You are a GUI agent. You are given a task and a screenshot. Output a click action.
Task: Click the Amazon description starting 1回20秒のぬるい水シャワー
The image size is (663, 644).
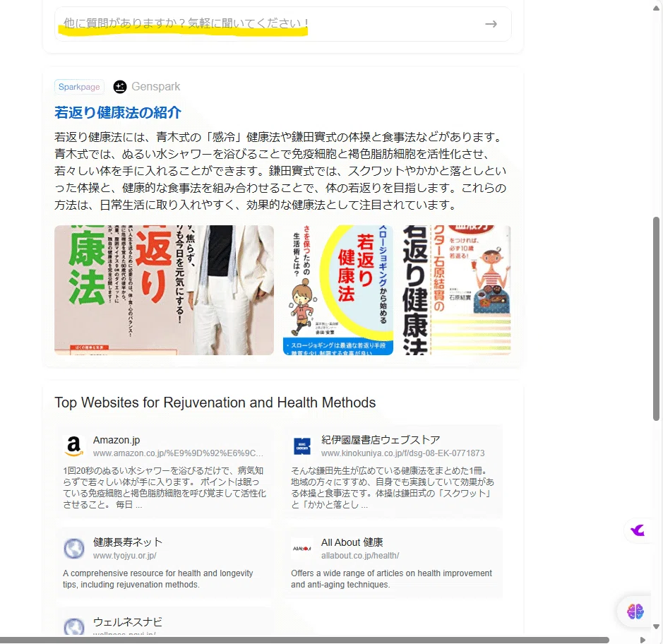pos(165,487)
